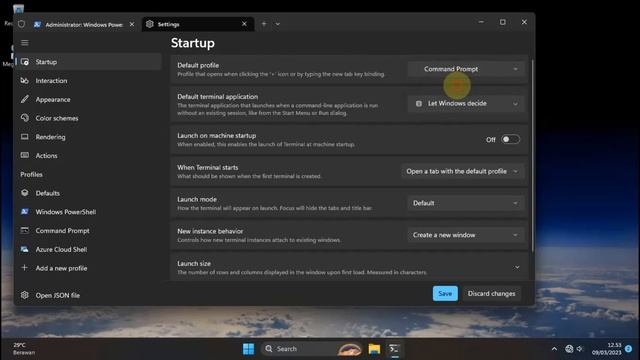This screenshot has height=360, width=640.
Task: Click the Discard changes button
Action: (x=491, y=293)
